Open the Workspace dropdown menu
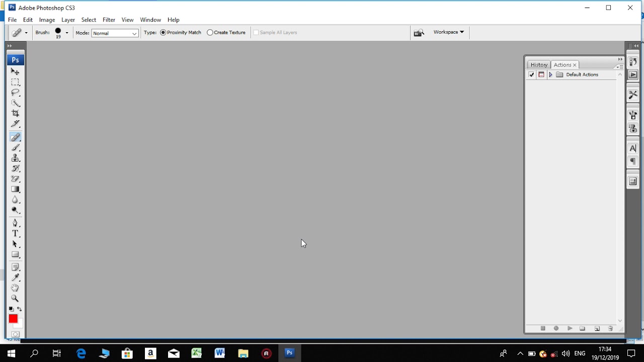 click(448, 32)
